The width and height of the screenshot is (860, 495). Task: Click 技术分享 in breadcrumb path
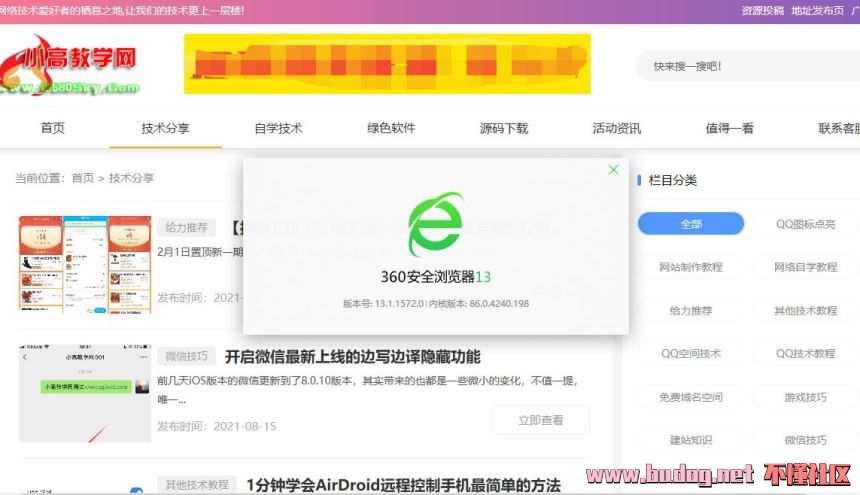(132, 178)
